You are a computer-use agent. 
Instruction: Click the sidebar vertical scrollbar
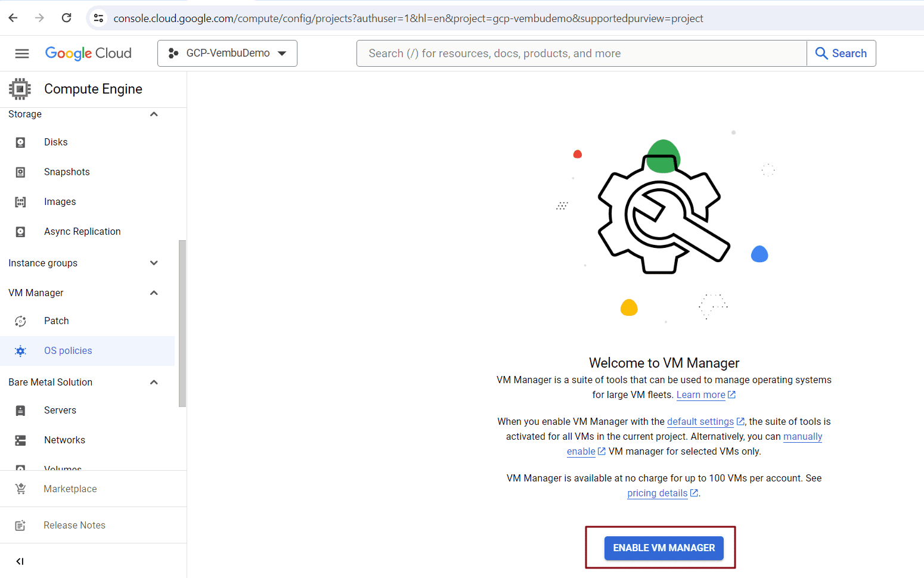(x=182, y=324)
